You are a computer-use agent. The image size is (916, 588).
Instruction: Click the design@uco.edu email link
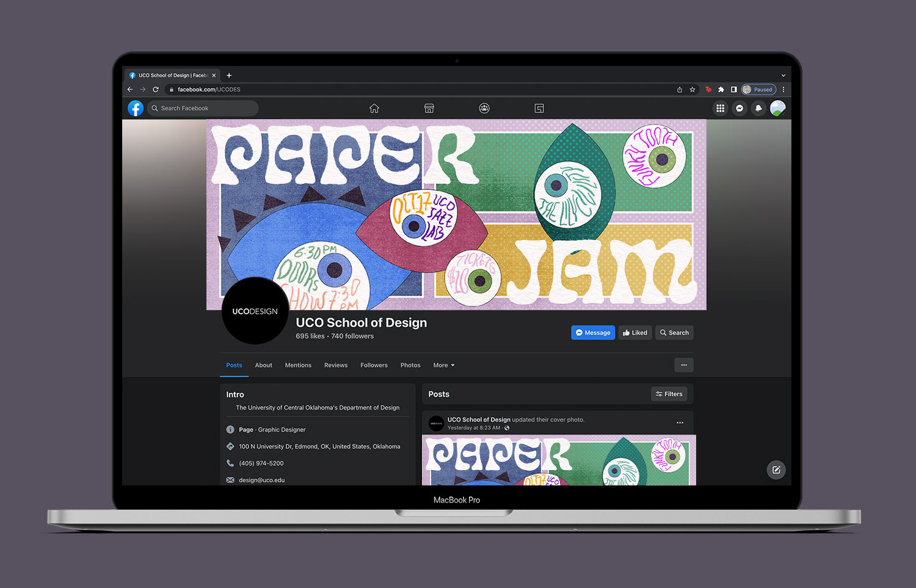tap(261, 480)
